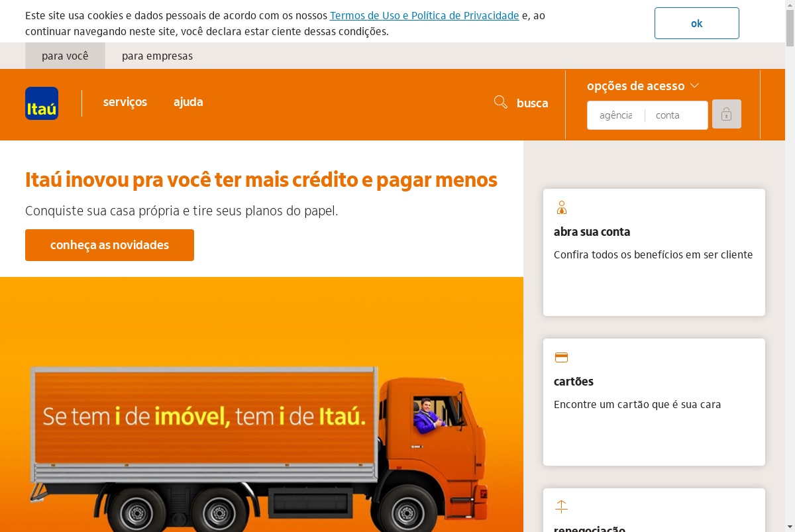This screenshot has width=795, height=532.
Task: Switch to the para empresas tab
Action: tap(157, 56)
